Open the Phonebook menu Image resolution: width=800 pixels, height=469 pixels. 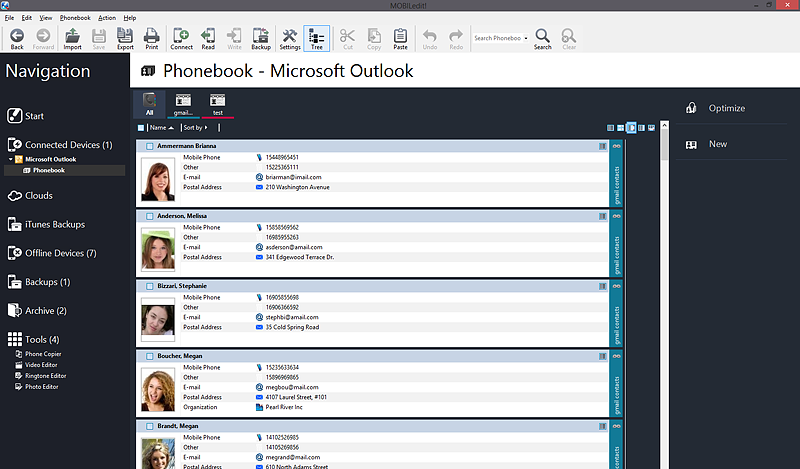tap(75, 18)
